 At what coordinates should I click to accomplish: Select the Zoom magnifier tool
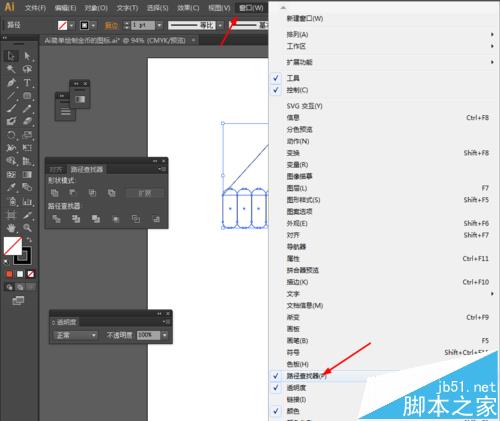(27, 228)
